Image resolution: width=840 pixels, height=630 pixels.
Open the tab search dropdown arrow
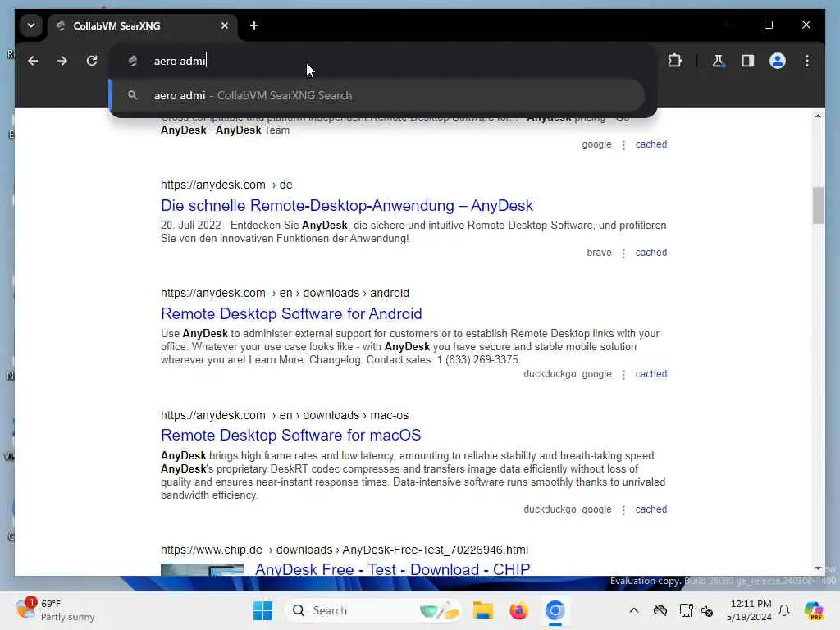pyautogui.click(x=31, y=25)
